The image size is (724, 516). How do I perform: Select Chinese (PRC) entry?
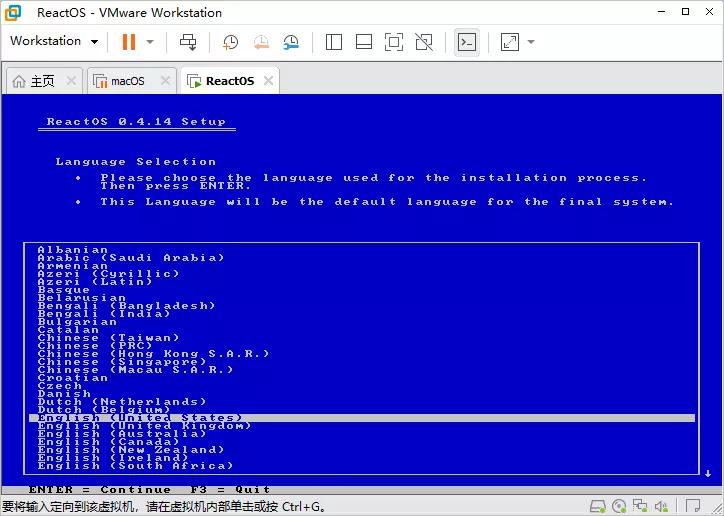pyautogui.click(x=95, y=346)
